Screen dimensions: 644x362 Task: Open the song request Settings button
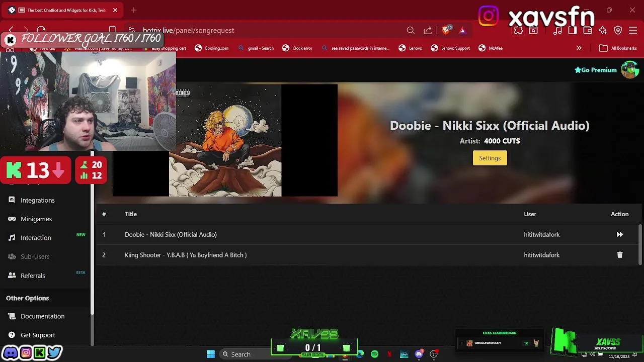click(x=490, y=158)
